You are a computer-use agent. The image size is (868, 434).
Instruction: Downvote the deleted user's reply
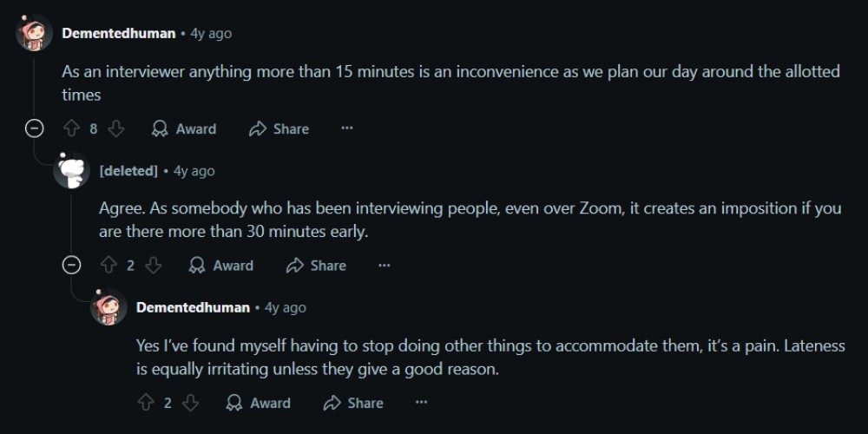[x=153, y=266]
